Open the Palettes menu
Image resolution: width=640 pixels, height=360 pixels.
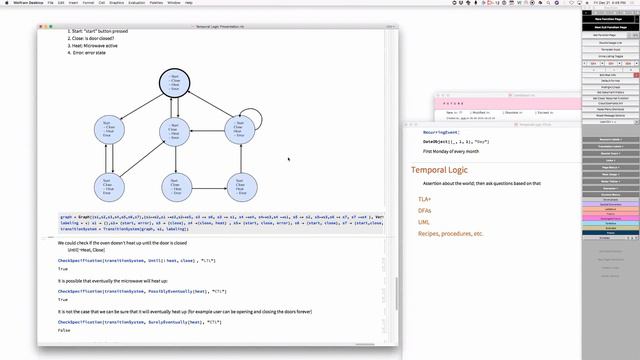click(156, 2)
